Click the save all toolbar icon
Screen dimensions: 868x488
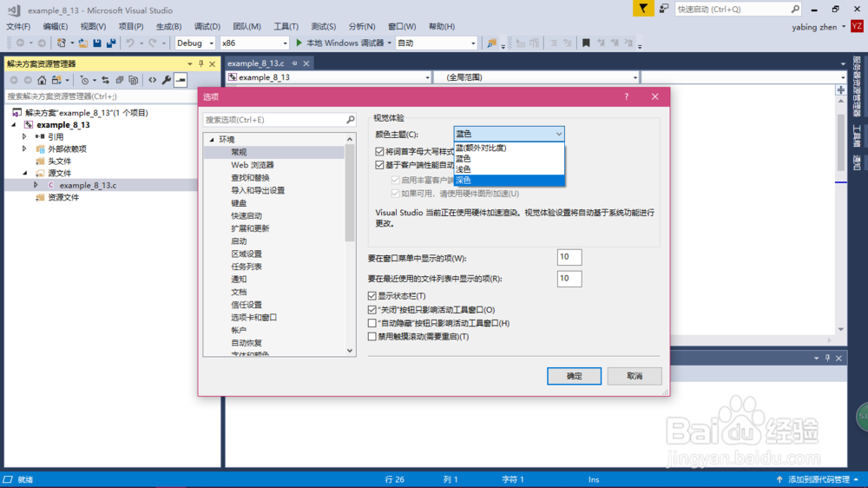(111, 43)
